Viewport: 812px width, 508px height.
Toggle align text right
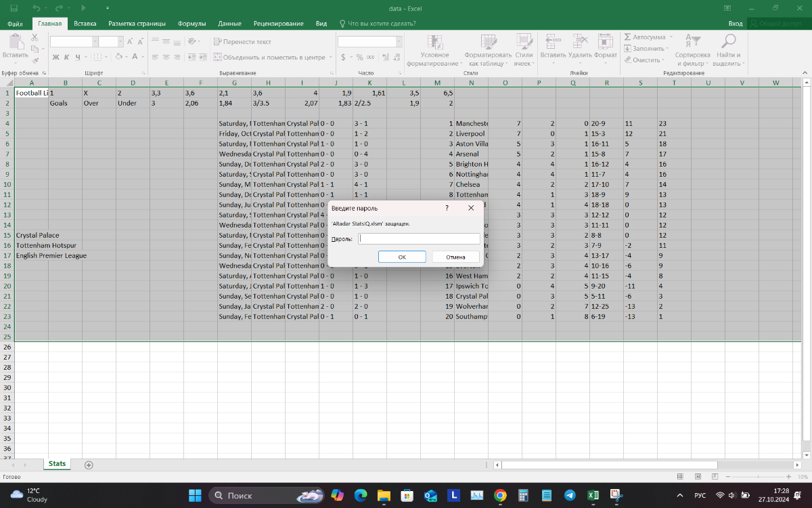(x=178, y=57)
